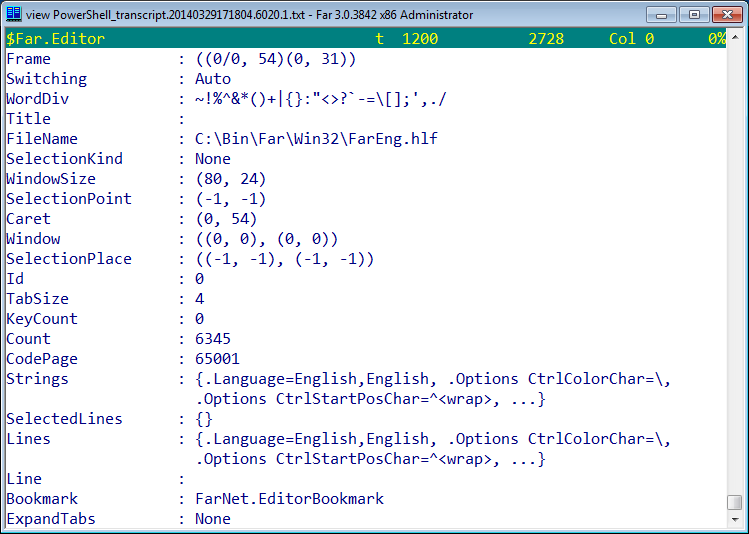The width and height of the screenshot is (749, 534).
Task: Click the 0% position indicator
Action: coord(717,39)
